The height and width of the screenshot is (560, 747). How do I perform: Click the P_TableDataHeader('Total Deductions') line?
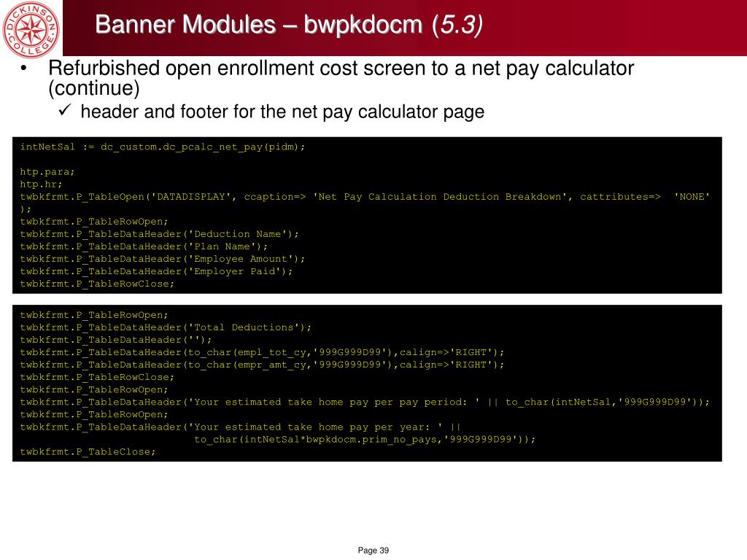click(x=166, y=327)
